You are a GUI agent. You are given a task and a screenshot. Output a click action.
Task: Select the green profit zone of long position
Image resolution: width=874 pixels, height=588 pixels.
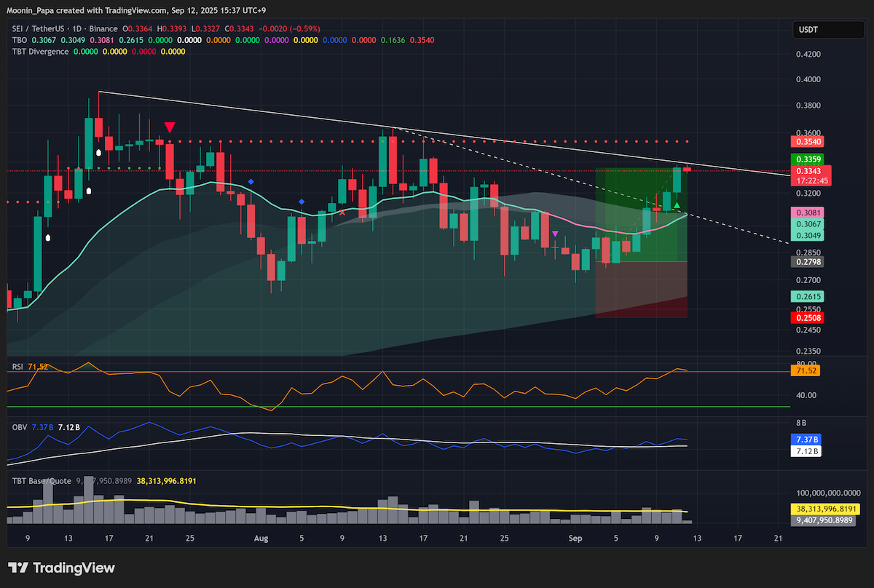point(641,215)
